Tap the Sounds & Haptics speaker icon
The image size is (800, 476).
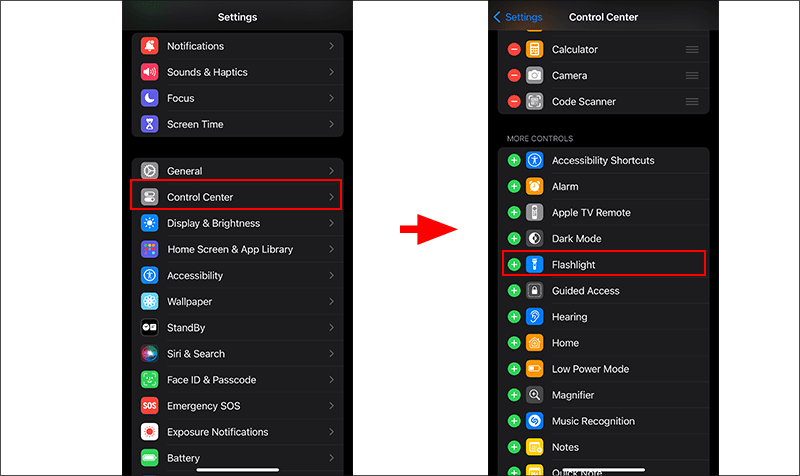(149, 72)
